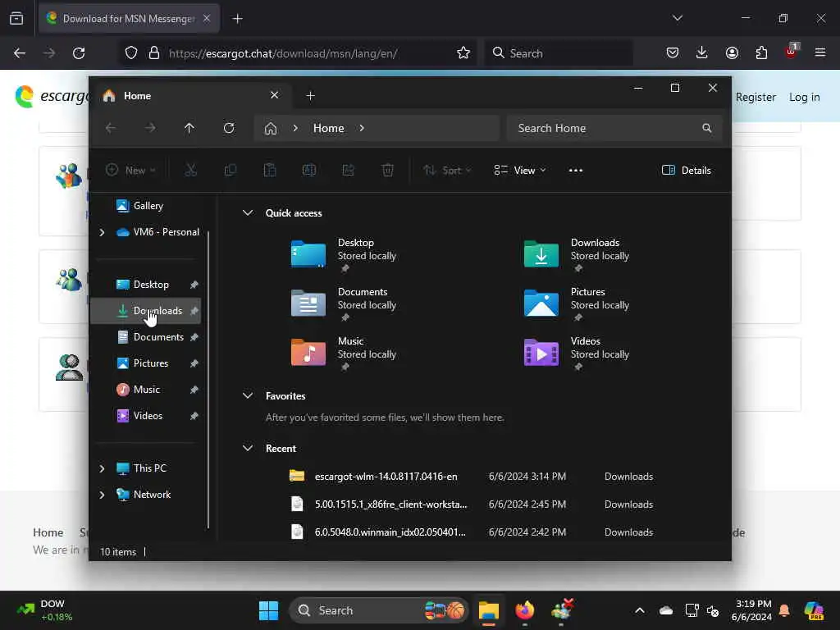This screenshot has height=630, width=840.
Task: Show hidden system tray icons
Action: pos(640,610)
